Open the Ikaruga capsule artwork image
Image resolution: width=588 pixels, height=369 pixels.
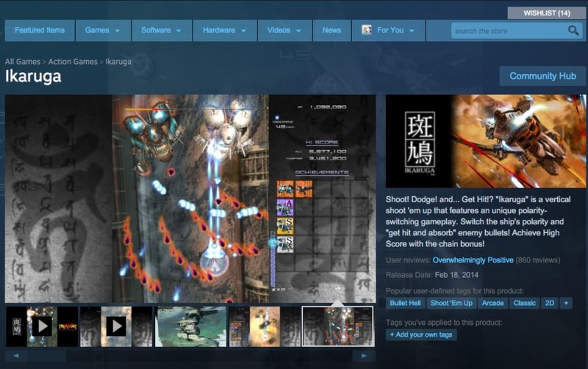tap(486, 141)
